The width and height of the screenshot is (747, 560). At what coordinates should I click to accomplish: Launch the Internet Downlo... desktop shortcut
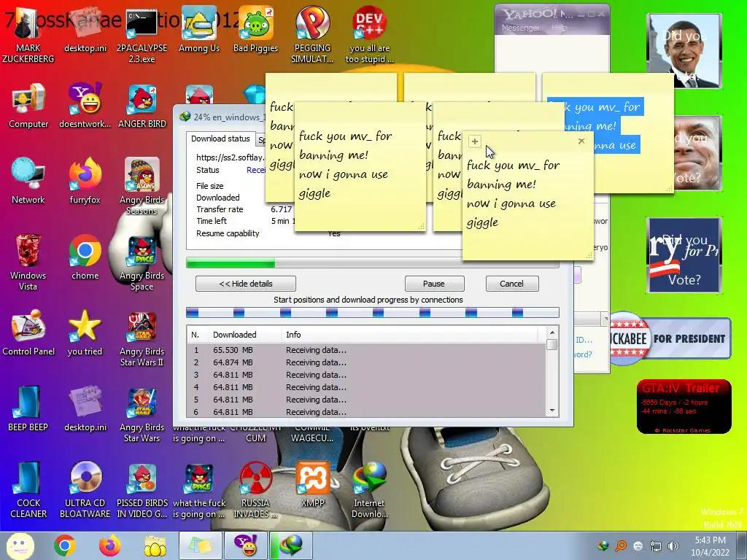[x=369, y=489]
